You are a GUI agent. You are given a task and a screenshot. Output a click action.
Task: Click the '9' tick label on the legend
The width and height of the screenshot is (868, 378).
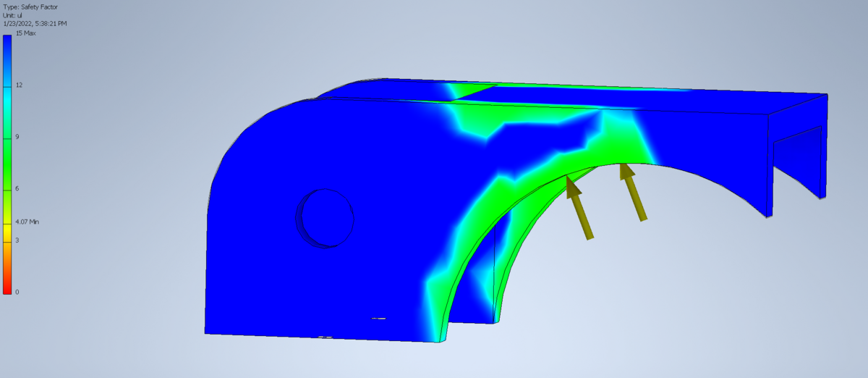coord(17,137)
